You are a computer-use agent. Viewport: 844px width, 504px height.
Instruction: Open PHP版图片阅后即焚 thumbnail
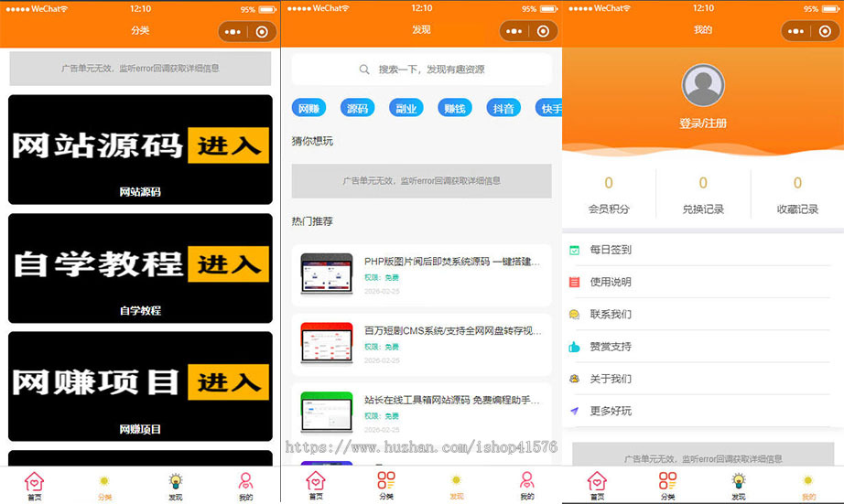(326, 274)
